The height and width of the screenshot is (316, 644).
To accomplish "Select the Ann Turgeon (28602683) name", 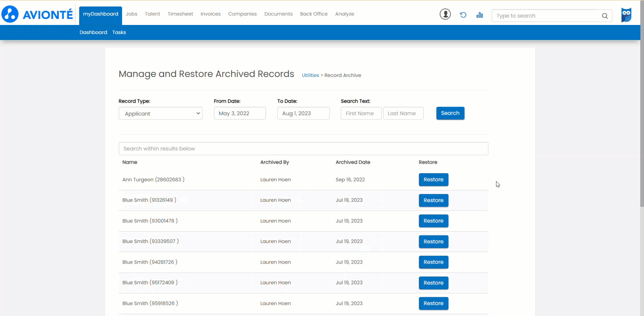I will coord(153,180).
